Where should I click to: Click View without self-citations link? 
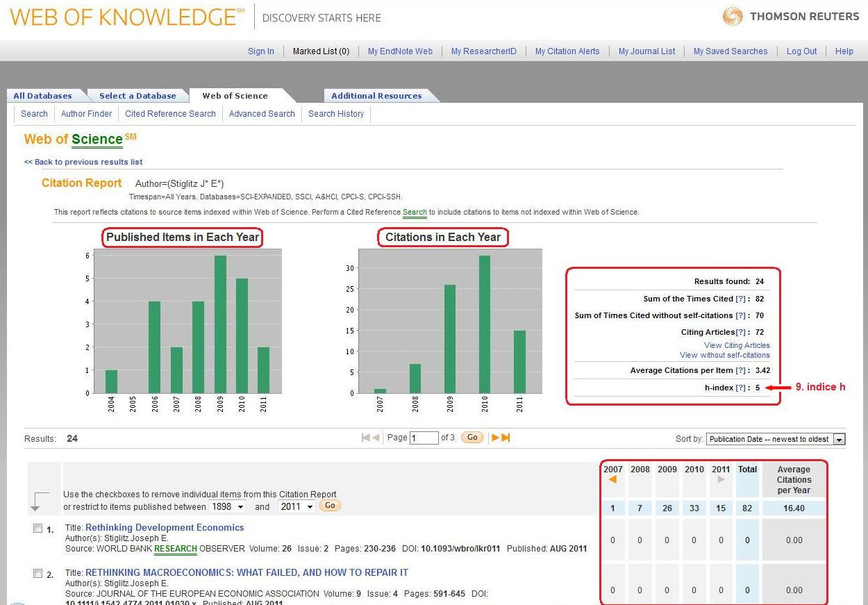click(725, 355)
